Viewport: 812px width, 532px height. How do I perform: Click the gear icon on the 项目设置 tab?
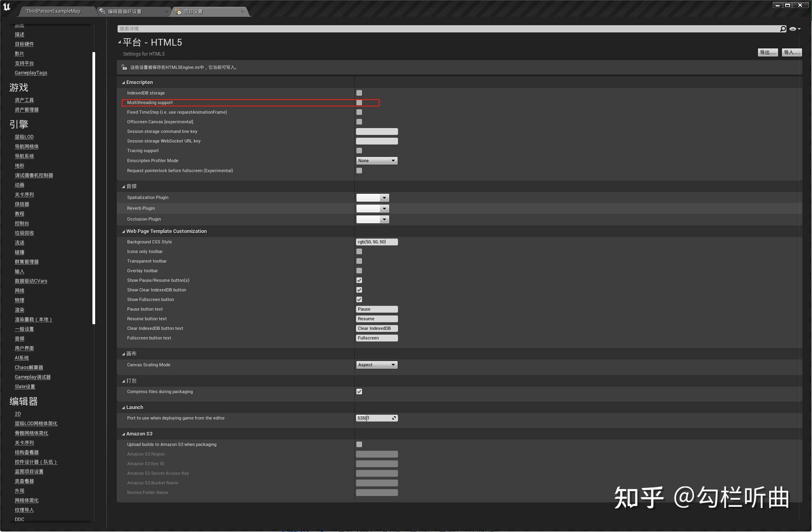(x=178, y=11)
